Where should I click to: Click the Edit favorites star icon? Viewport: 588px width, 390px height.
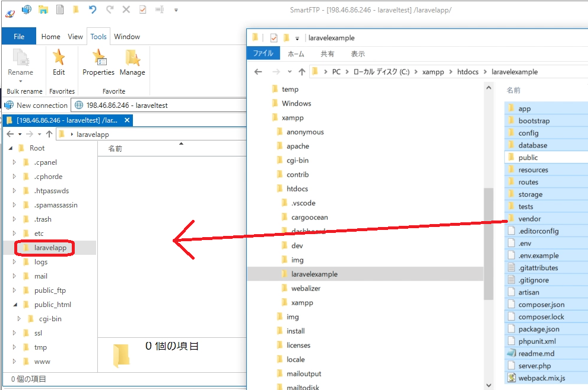coord(59,57)
